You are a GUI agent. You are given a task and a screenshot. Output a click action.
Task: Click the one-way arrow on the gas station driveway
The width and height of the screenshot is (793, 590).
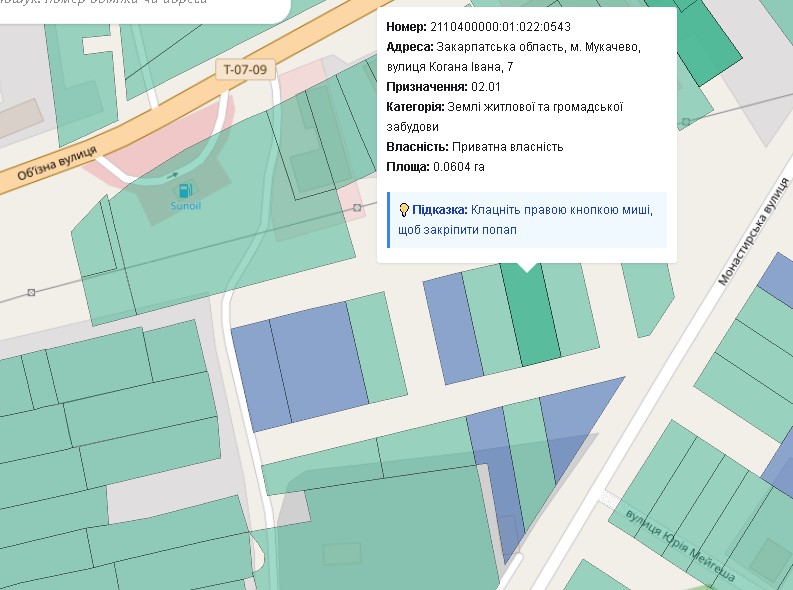[x=175, y=175]
